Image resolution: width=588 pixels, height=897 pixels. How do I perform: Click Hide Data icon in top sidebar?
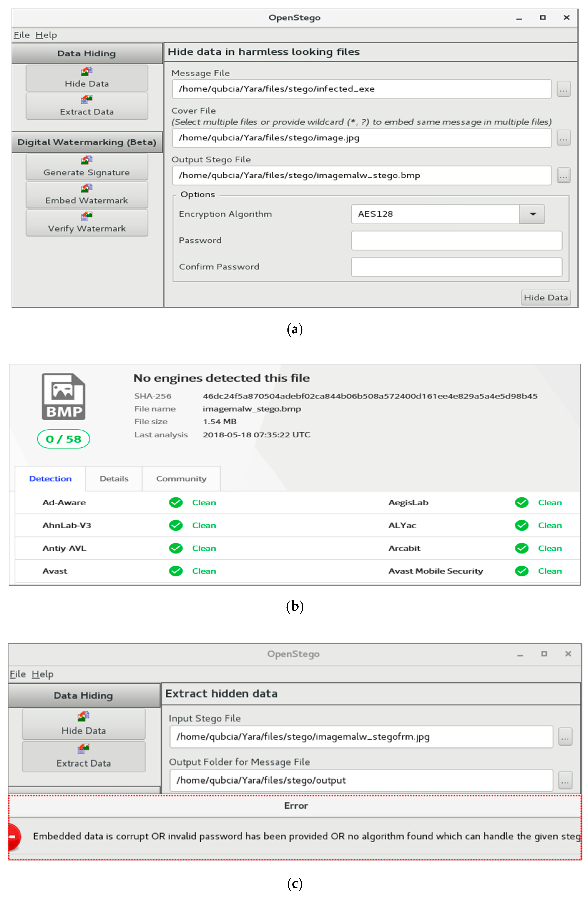[x=87, y=71]
